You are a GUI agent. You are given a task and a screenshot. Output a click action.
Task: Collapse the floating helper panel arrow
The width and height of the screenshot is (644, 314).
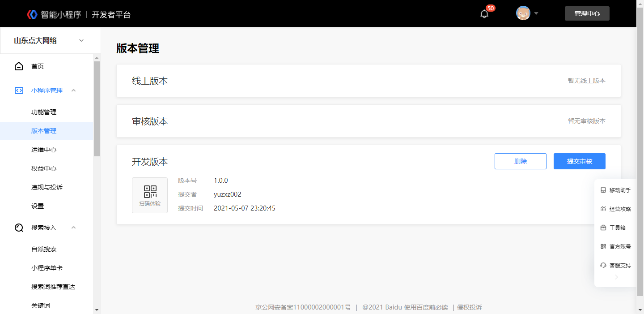[x=616, y=277]
